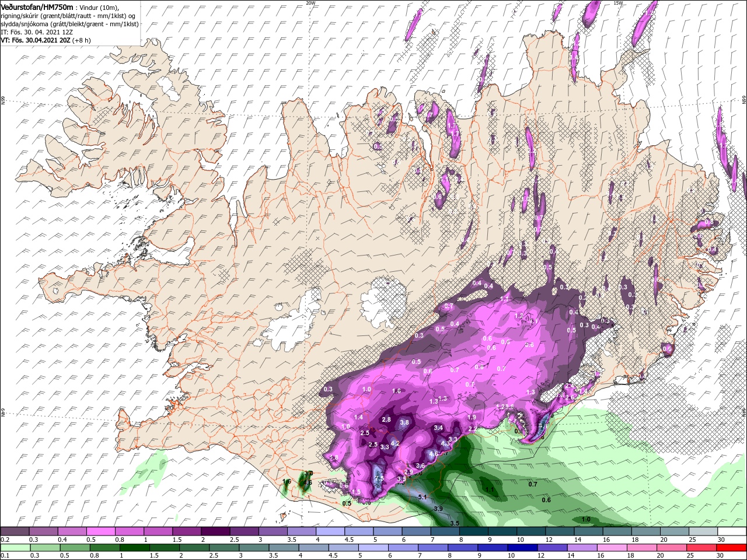Screen dimensions: 747x560
Task: Click the 0.1 label of the bottom legend row
Action: [x=6, y=556]
